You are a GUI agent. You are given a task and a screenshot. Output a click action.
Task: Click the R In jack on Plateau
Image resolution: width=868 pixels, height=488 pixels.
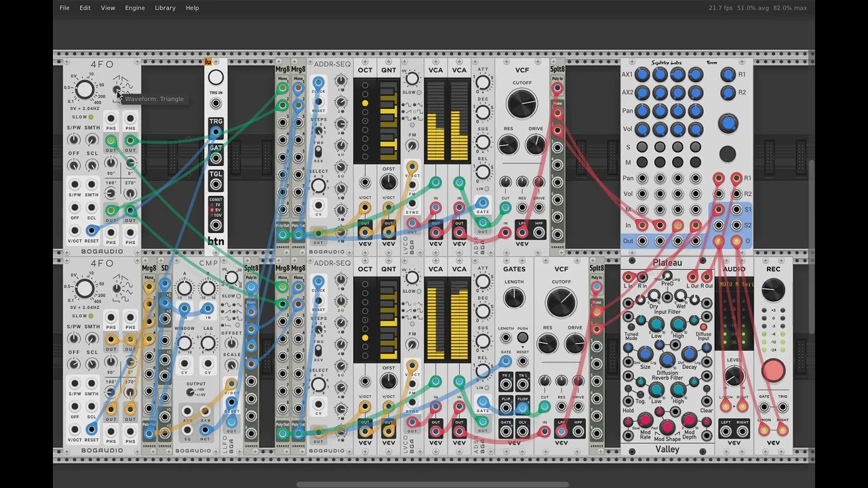click(x=642, y=277)
